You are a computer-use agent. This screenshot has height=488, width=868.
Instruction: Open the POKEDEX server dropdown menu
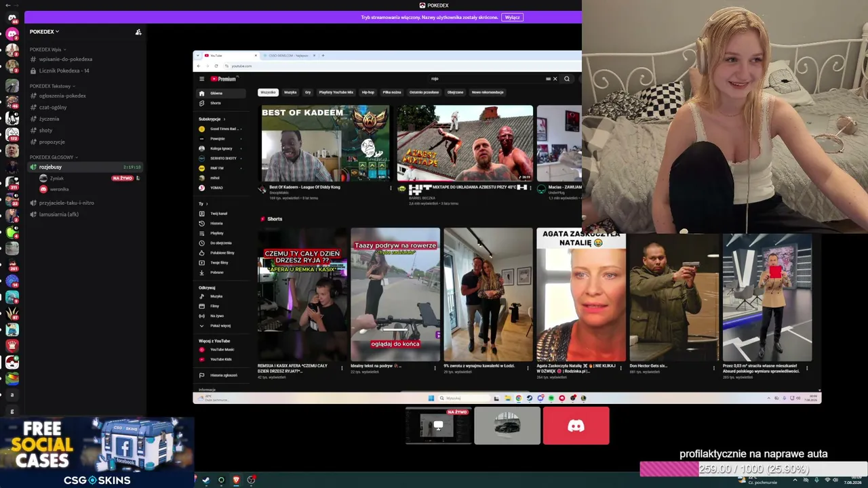click(44, 32)
